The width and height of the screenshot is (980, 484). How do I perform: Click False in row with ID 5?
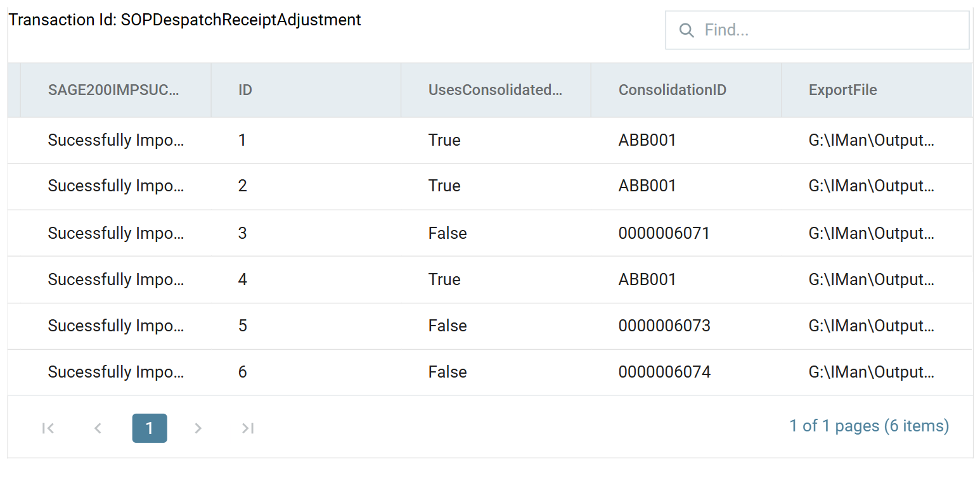coord(448,326)
